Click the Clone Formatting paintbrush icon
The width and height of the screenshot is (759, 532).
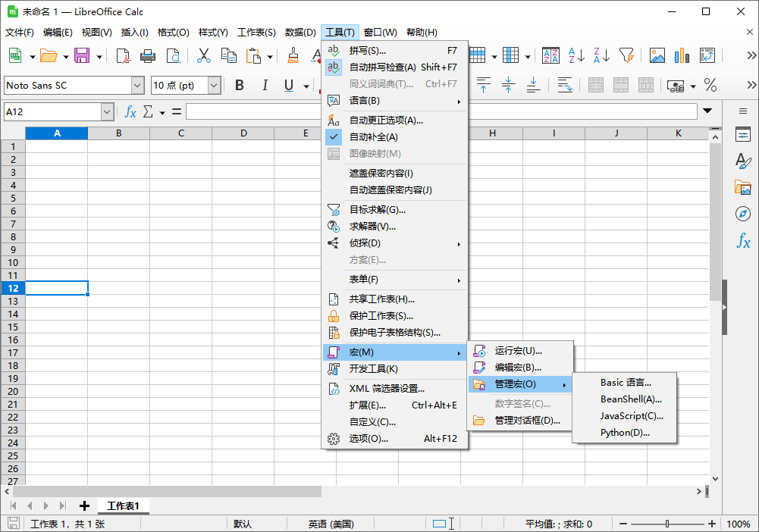[x=293, y=55]
